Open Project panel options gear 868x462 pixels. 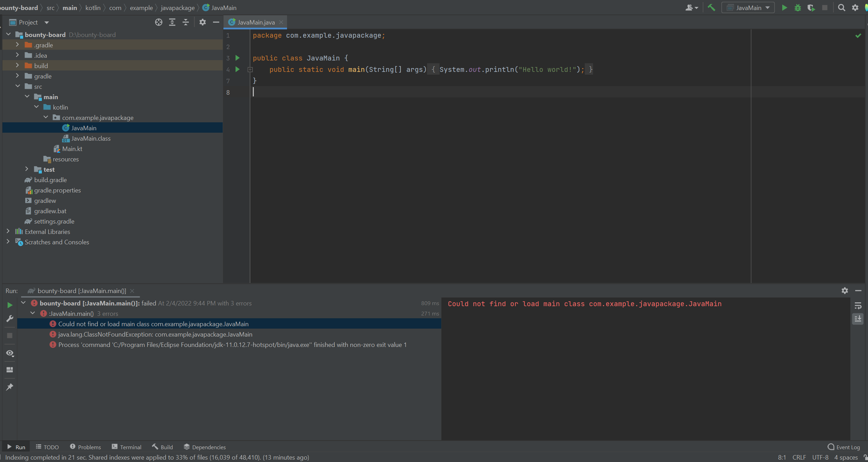click(x=203, y=22)
